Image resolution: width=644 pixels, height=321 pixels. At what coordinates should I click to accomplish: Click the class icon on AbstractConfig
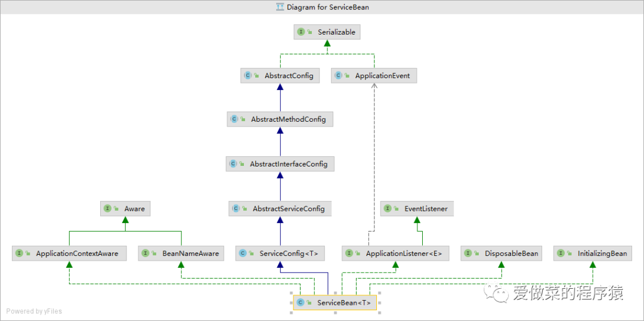[x=248, y=76]
